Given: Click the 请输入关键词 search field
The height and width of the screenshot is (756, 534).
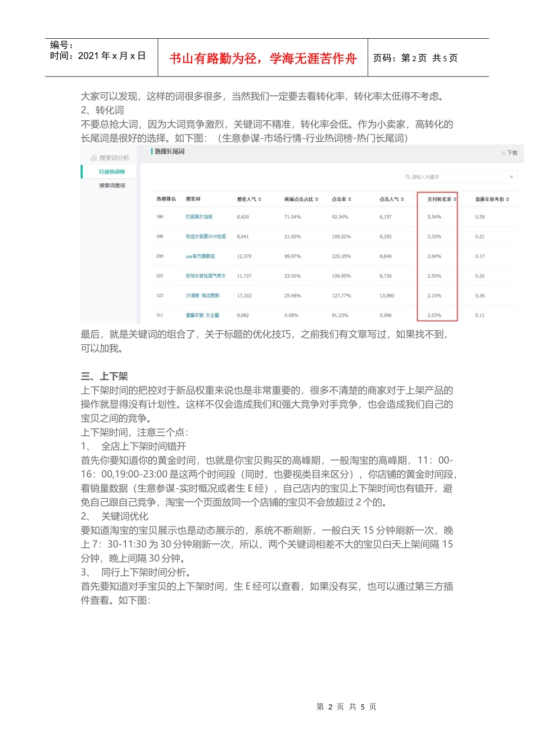Looking at the screenshot, I should (x=460, y=177).
